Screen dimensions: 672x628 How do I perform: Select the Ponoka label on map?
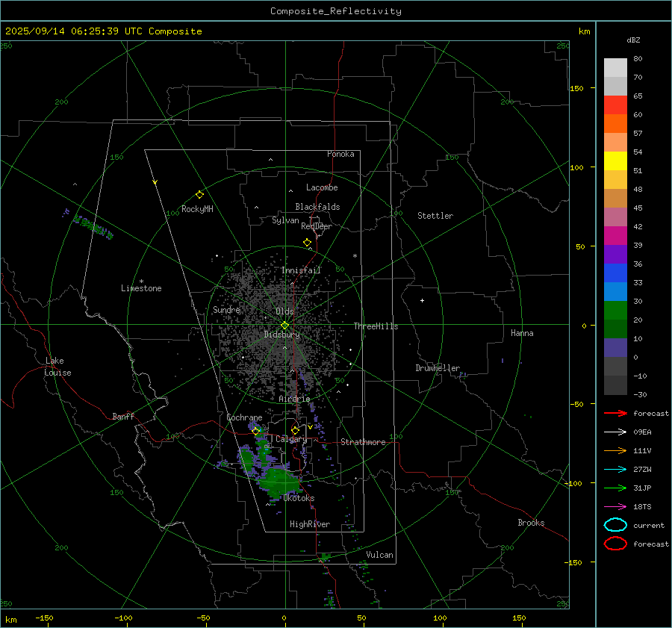pos(340,154)
